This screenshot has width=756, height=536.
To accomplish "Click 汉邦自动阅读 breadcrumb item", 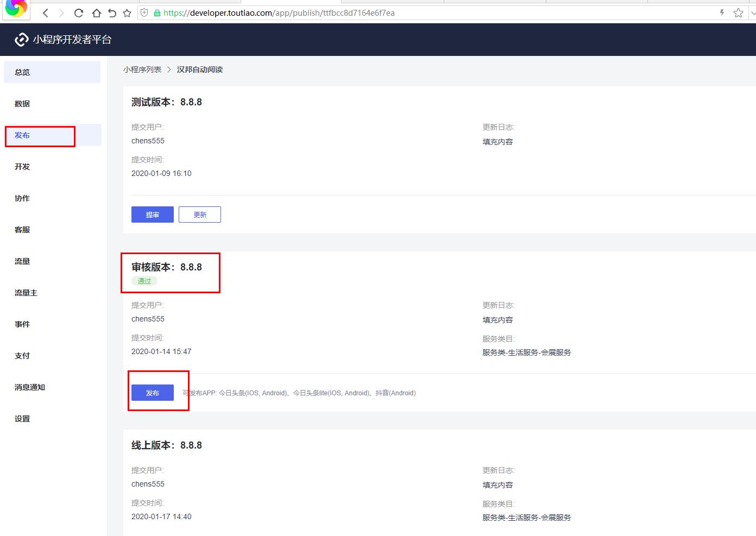I will coord(200,70).
